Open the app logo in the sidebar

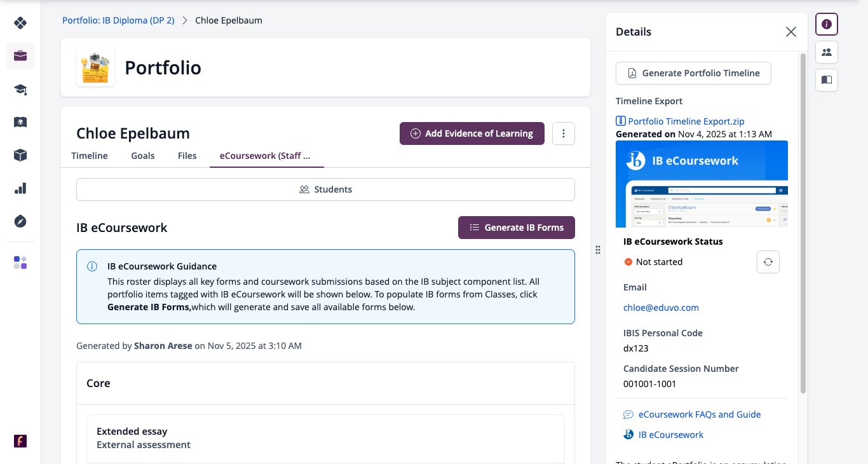coord(20,24)
